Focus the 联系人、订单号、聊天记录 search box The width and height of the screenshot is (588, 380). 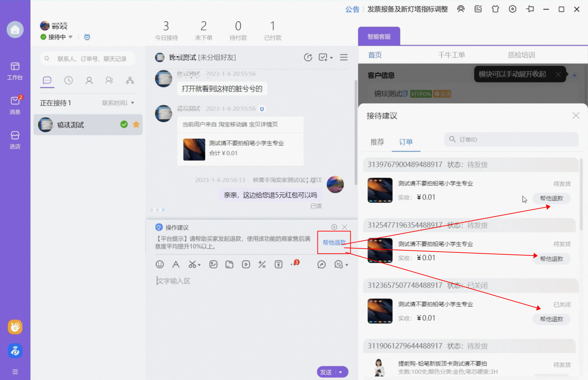88,59
